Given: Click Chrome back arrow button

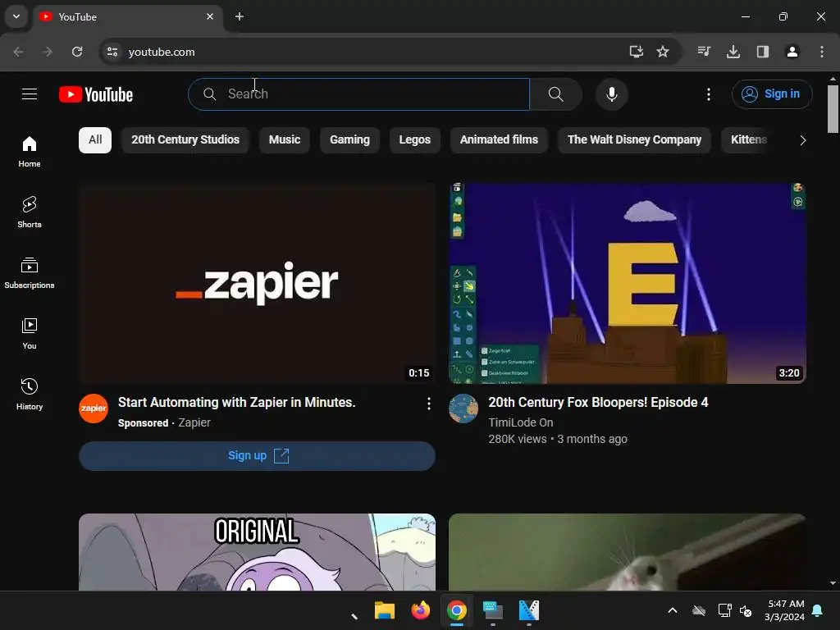Looking at the screenshot, I should pyautogui.click(x=18, y=52).
